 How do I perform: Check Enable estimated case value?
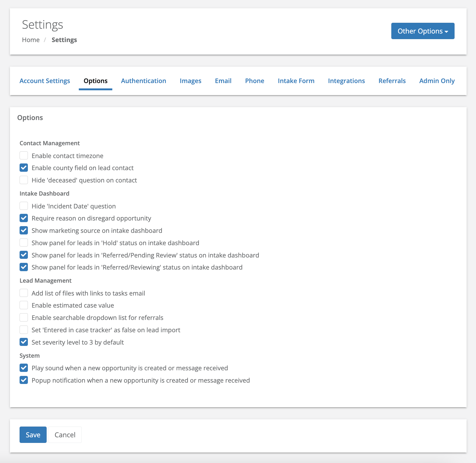24,305
